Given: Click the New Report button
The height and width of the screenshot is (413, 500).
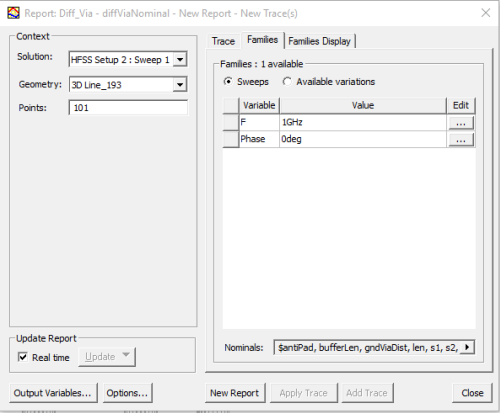Looking at the screenshot, I should 234,393.
